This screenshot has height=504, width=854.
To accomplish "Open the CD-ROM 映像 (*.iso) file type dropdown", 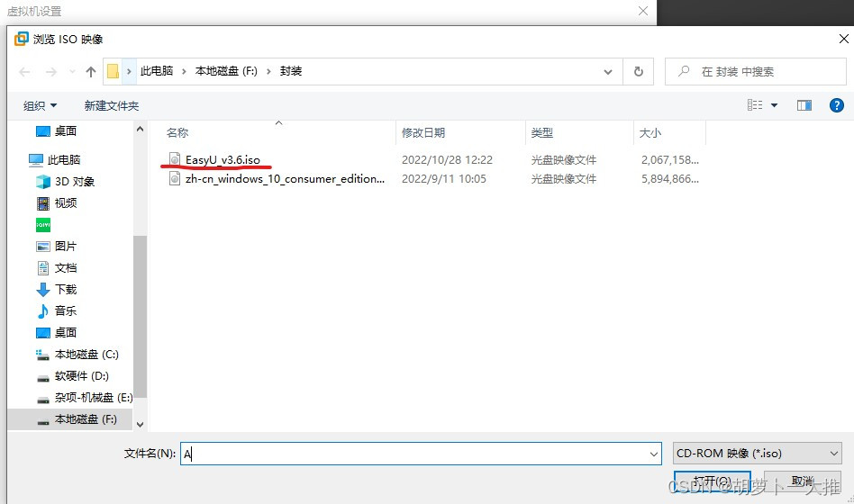I will pyautogui.click(x=757, y=454).
